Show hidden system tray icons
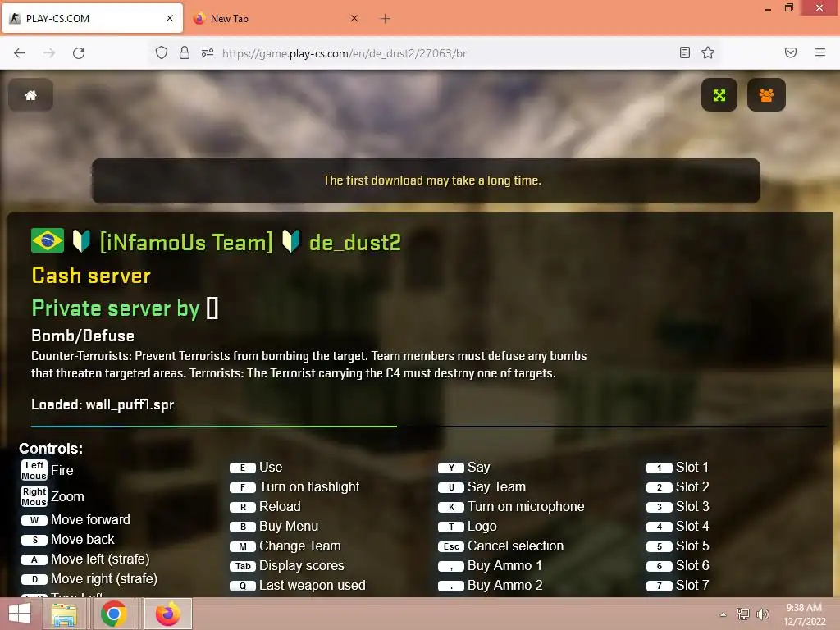 point(723,614)
